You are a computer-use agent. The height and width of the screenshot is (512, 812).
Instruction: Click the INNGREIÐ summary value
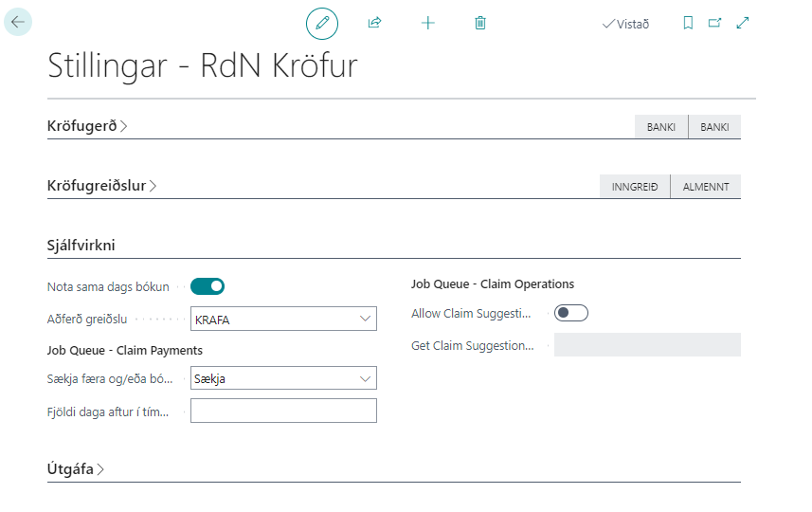coord(635,187)
